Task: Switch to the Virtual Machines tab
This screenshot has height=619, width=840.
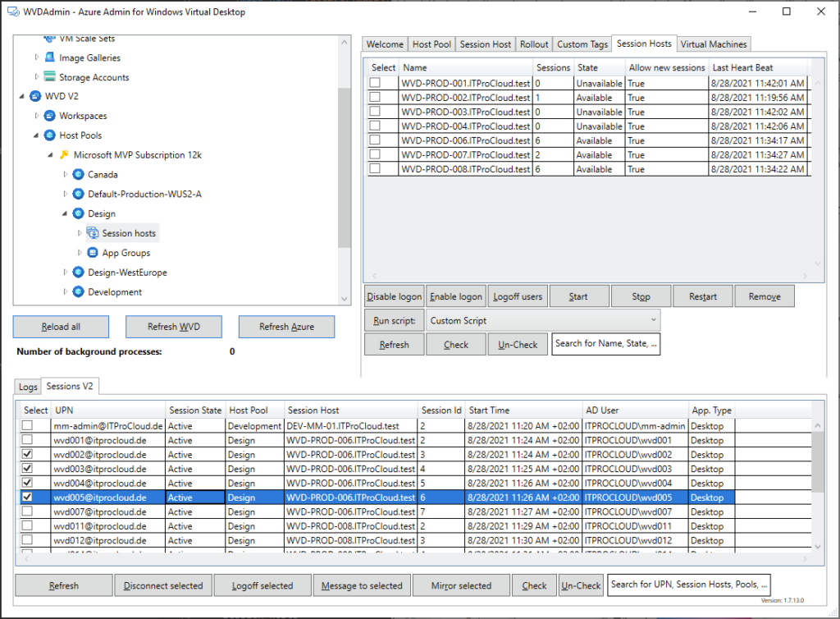Action: coord(713,44)
